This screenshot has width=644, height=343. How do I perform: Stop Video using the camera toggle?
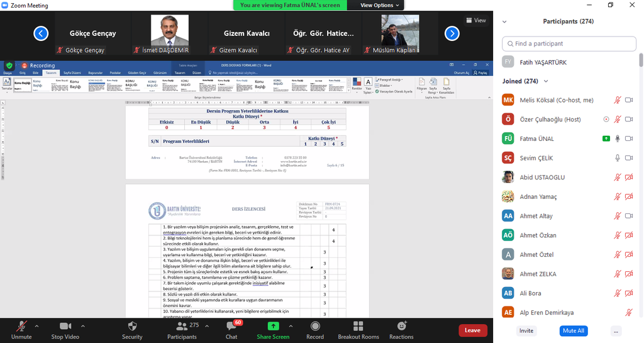click(65, 330)
